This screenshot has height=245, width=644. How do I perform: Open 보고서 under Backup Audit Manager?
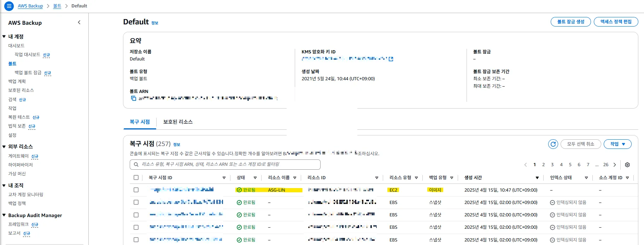click(14, 233)
